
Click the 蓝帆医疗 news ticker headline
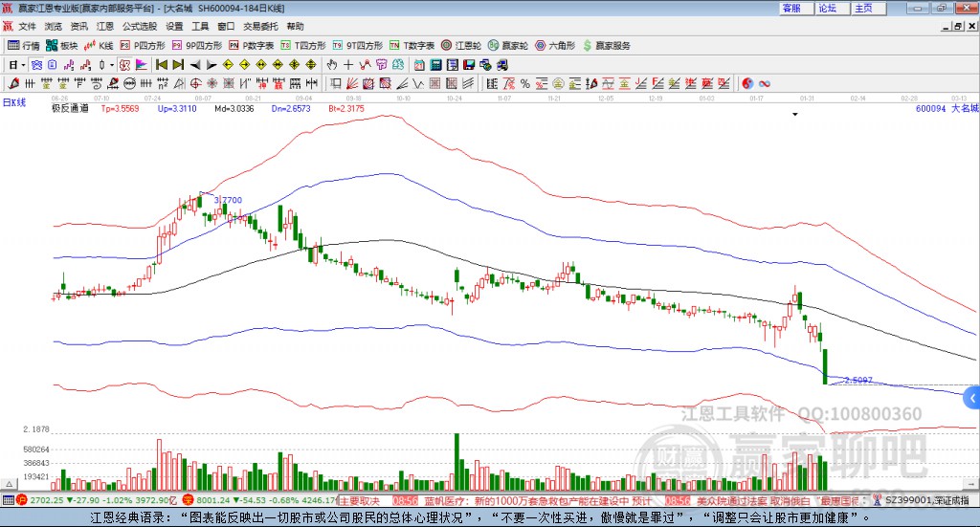538,500
